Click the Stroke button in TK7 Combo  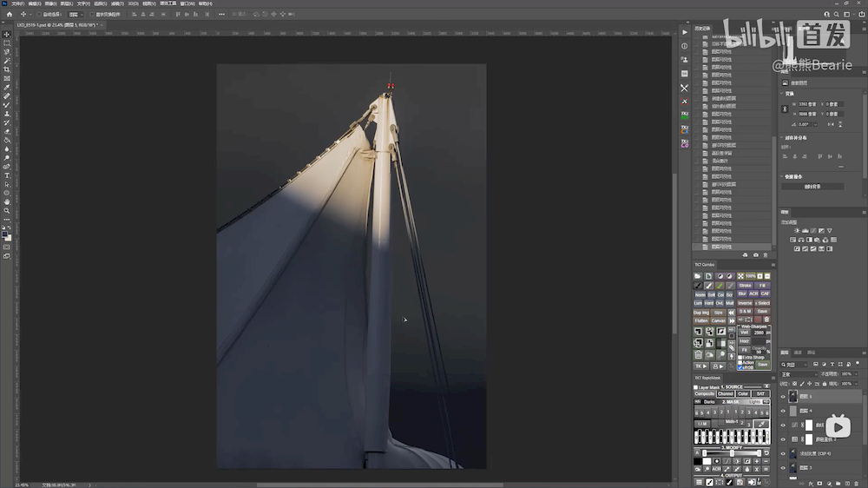(x=746, y=285)
